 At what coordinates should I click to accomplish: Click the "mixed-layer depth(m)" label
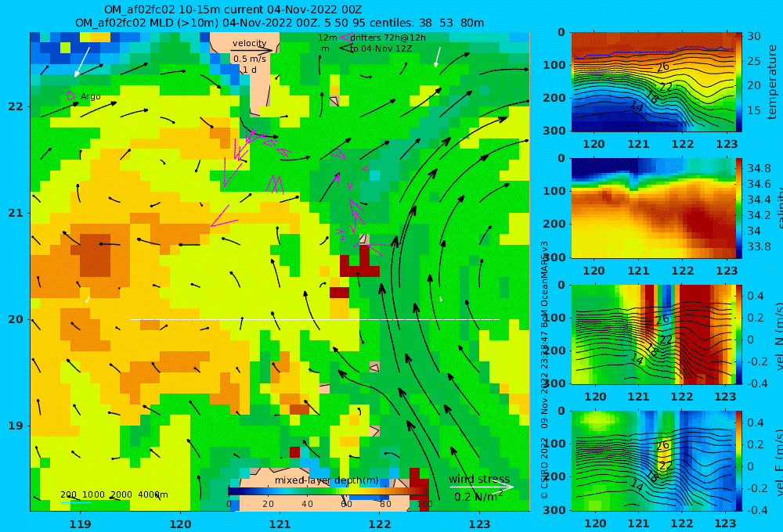pos(327,480)
